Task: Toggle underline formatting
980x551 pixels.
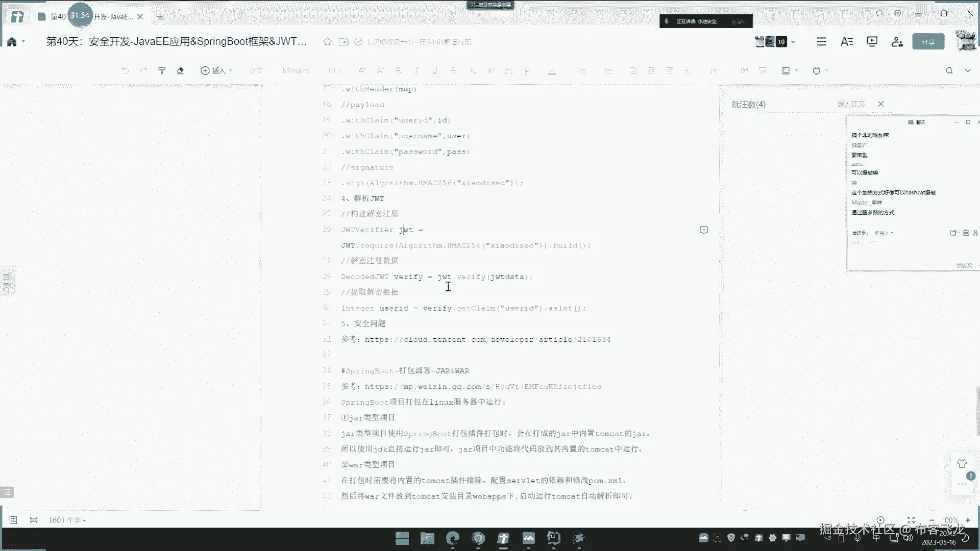Action: pyautogui.click(x=434, y=70)
